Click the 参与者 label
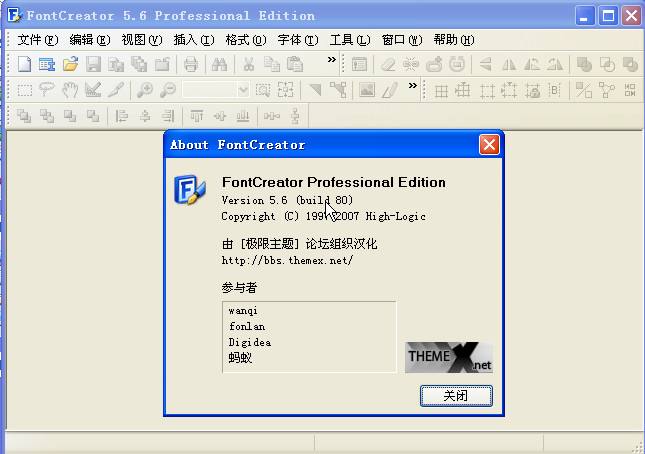The width and height of the screenshot is (645, 454). [x=239, y=287]
